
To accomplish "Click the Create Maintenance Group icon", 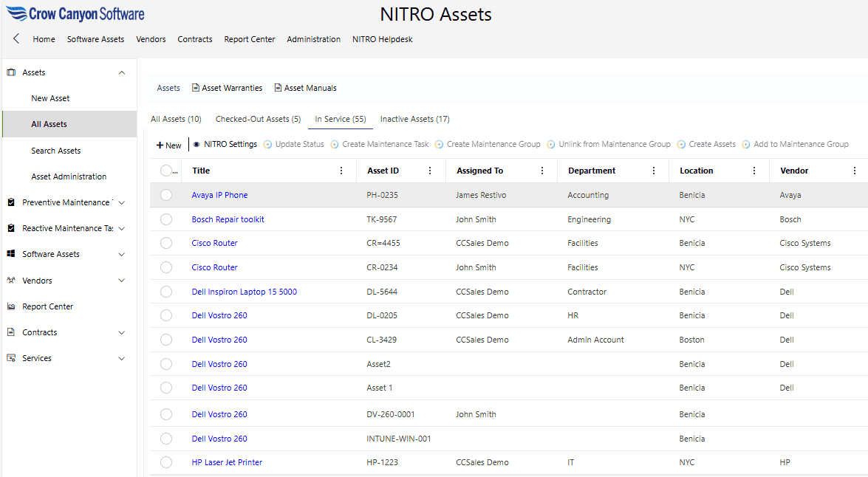I will (439, 145).
